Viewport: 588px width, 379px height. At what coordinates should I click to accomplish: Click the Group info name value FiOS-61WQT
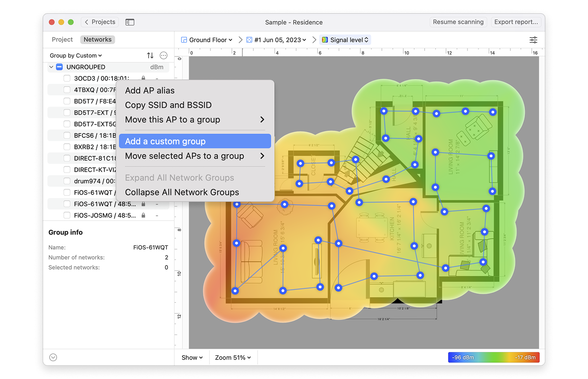151,247
